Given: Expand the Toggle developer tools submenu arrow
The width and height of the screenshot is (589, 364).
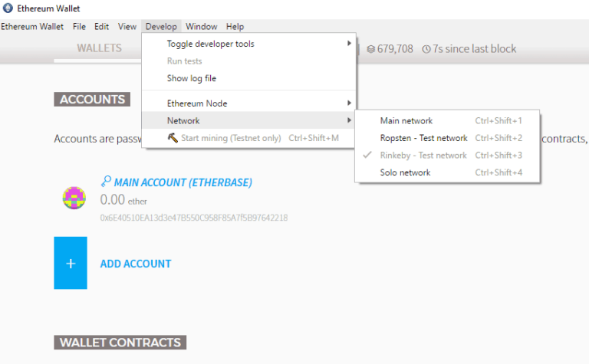Looking at the screenshot, I should [349, 43].
